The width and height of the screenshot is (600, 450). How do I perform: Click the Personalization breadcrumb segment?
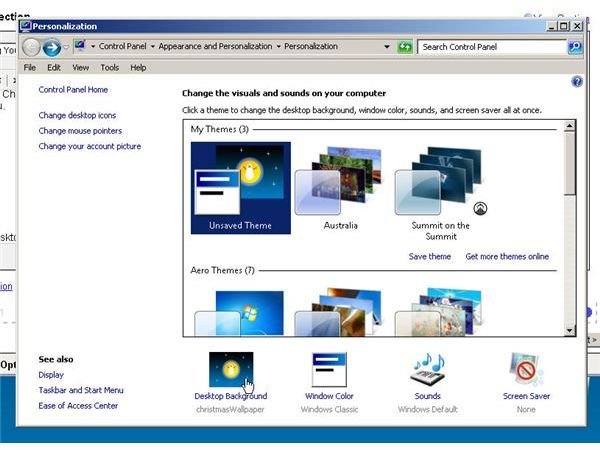[311, 46]
